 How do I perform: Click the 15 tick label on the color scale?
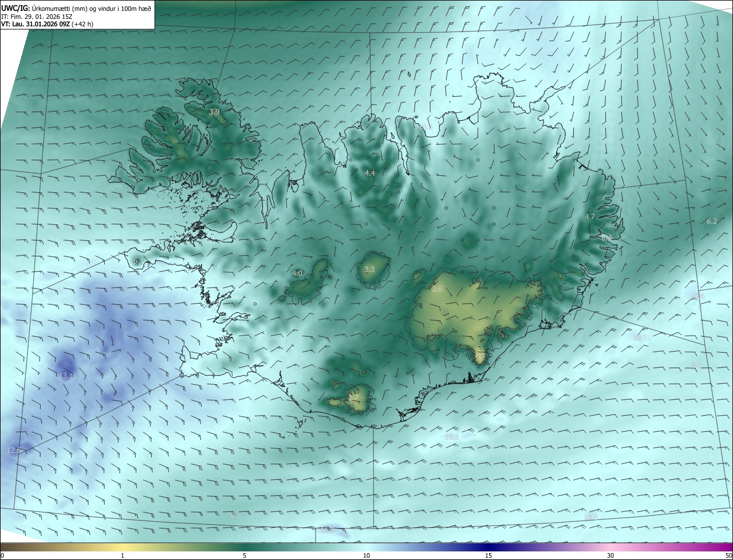(x=488, y=555)
